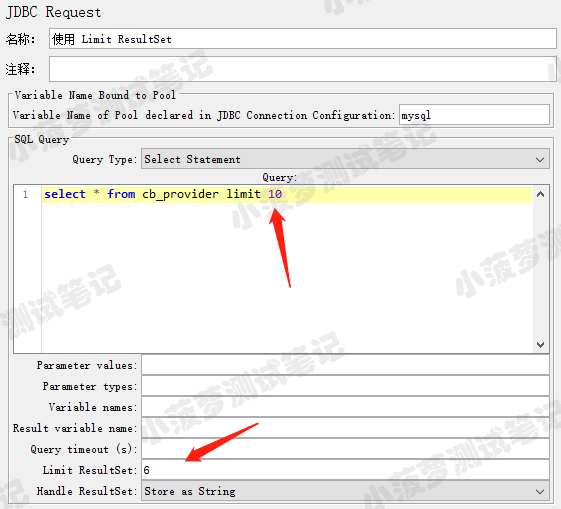
Task: Click the SQL query text line
Action: [x=287, y=194]
